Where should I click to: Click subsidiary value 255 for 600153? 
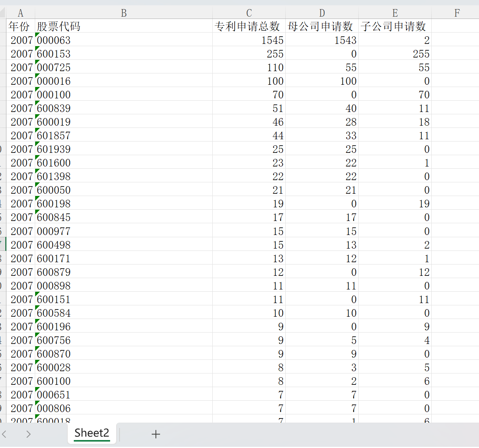pyautogui.click(x=395, y=53)
